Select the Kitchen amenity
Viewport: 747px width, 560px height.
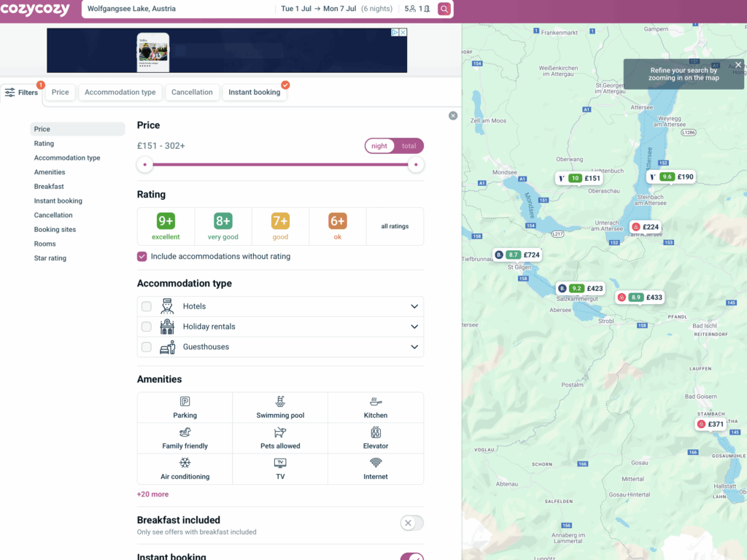coord(376,408)
